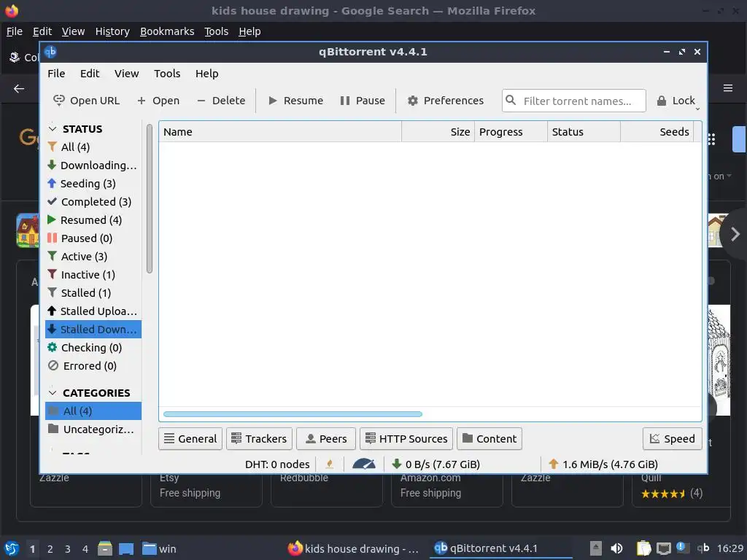Switch to the Peers tab
This screenshot has width=747, height=560.
(326, 438)
